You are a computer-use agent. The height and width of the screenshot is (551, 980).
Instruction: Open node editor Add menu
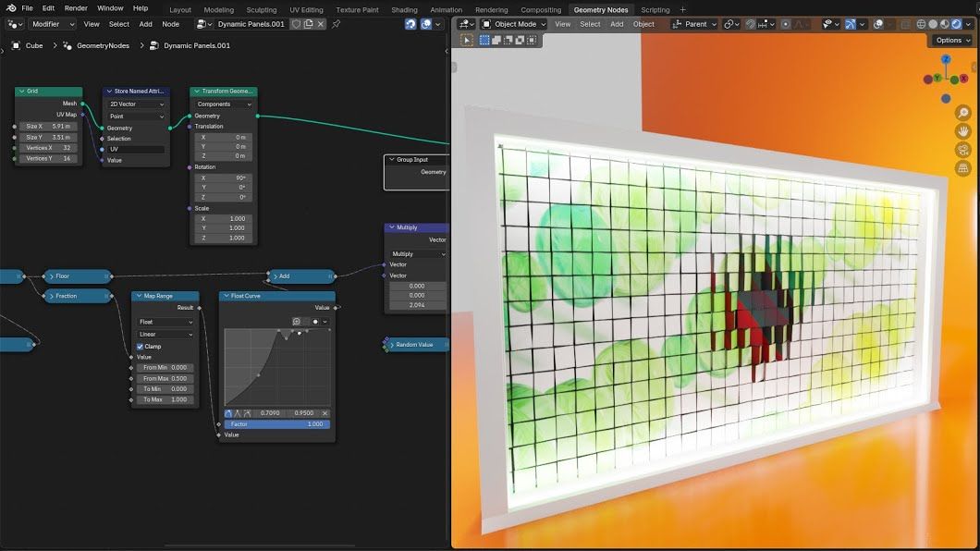click(x=146, y=24)
